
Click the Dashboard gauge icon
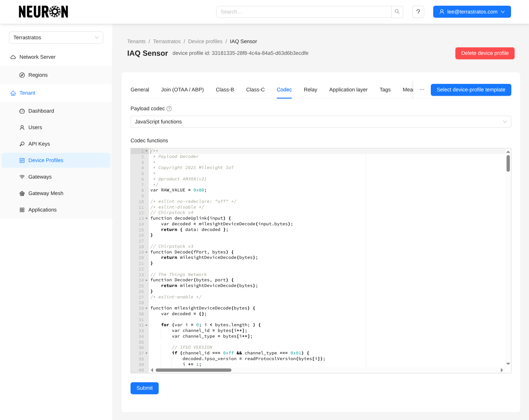pos(22,111)
